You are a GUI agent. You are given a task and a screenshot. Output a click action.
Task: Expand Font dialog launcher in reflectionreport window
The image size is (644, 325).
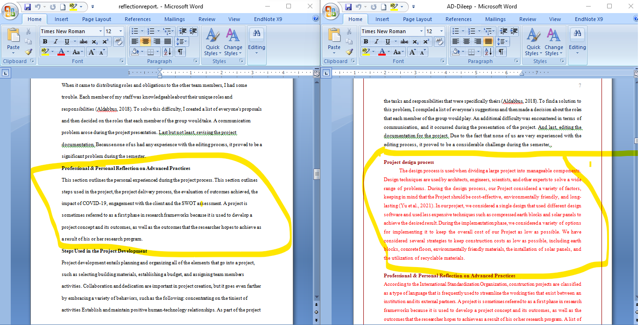tap(122, 61)
